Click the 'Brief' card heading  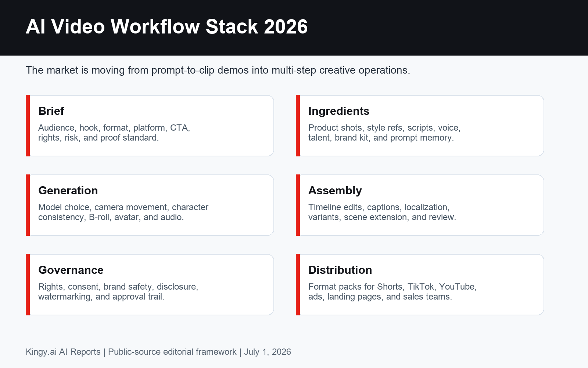coord(51,111)
